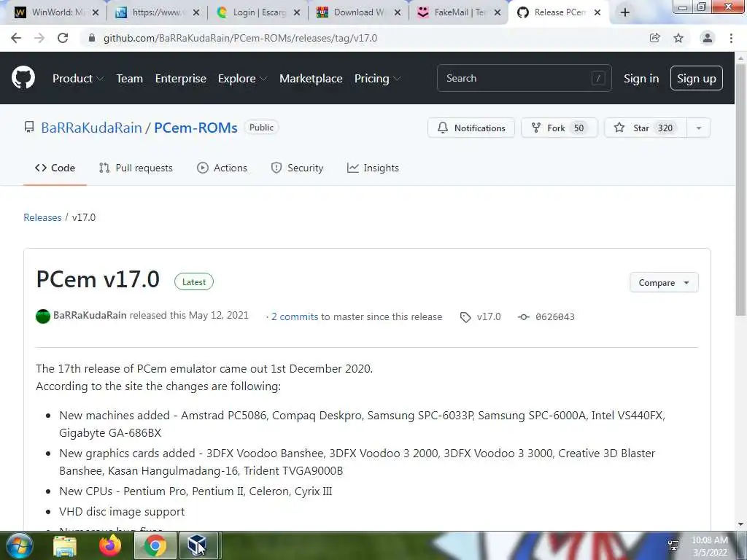Bookmark this page with star icon
Screen dimensions: 747x560
(x=678, y=38)
